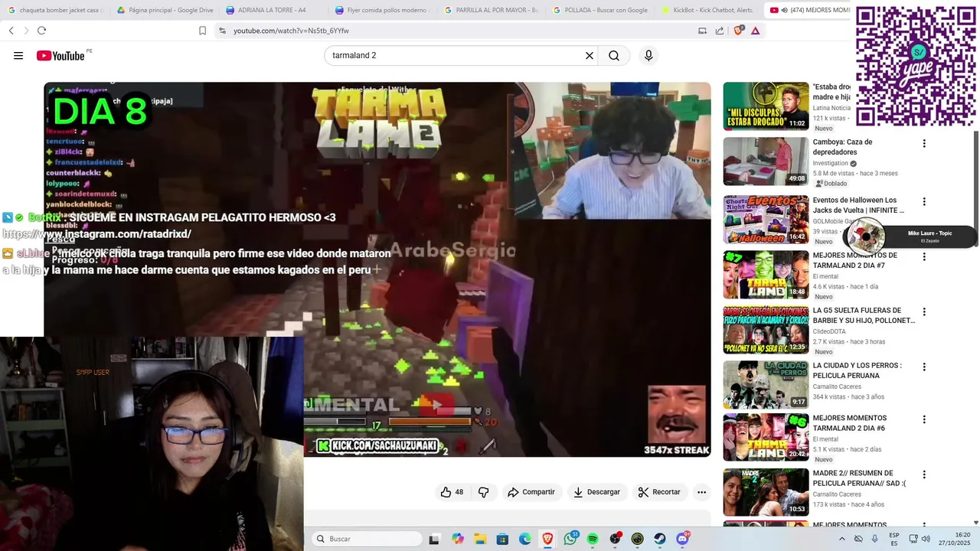Viewport: 980px width, 551px height.
Task: Open Discord from the taskbar
Action: 682,539
